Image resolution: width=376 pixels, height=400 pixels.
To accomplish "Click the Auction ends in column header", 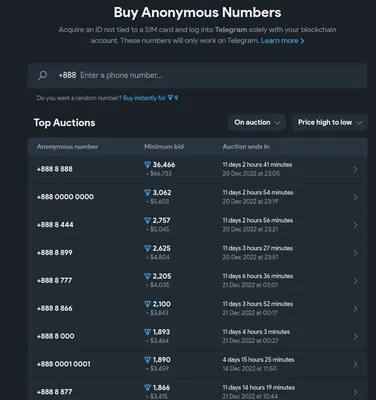I will tap(246, 147).
